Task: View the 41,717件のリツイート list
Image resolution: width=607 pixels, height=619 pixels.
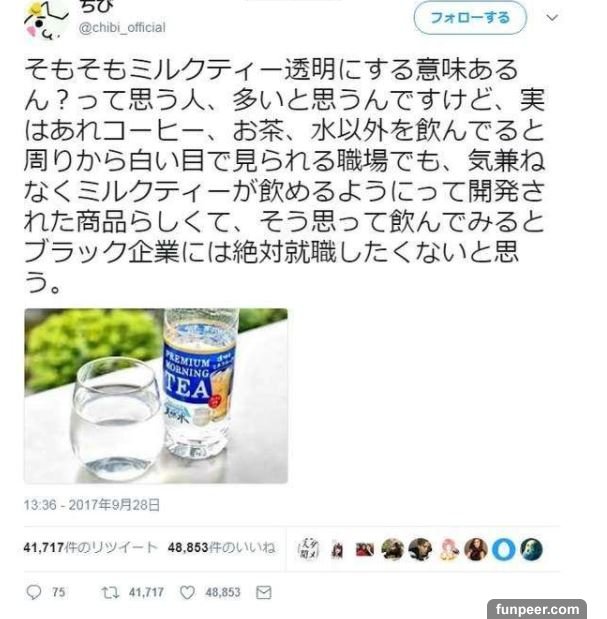Action: (90, 548)
